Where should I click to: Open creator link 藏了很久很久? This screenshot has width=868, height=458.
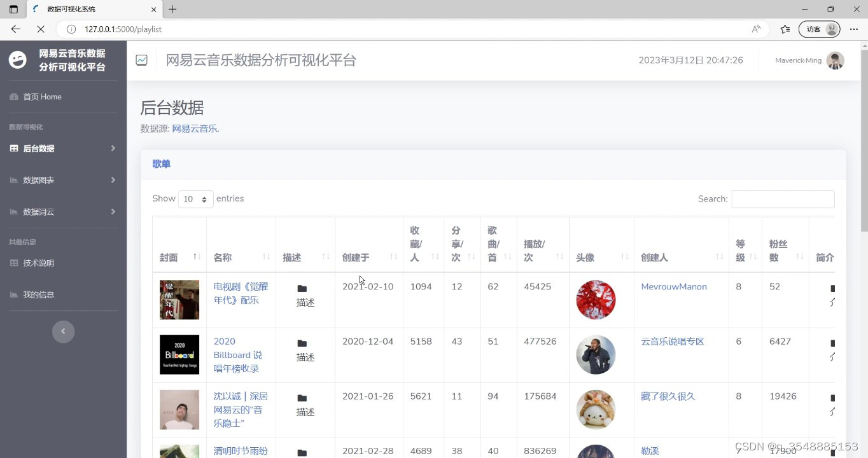pos(668,396)
